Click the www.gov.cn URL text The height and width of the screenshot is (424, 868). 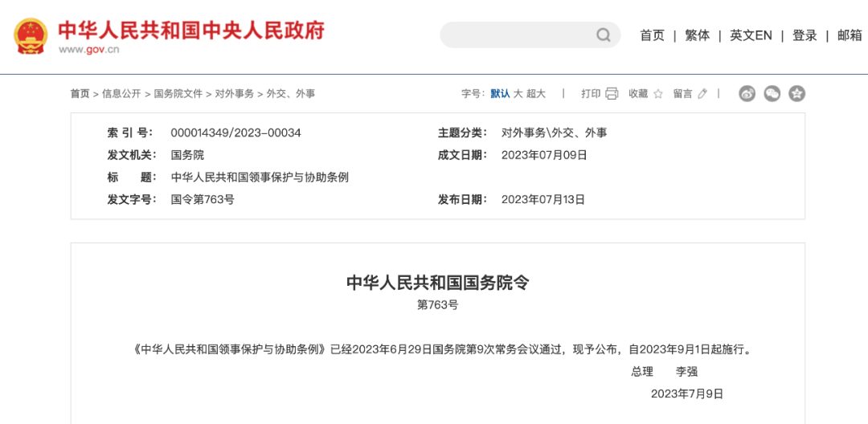pos(89,50)
